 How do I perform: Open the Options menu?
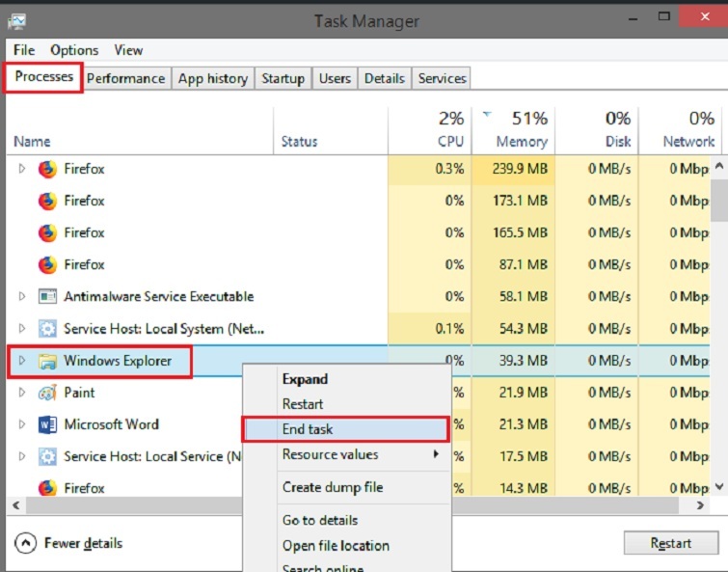click(74, 50)
